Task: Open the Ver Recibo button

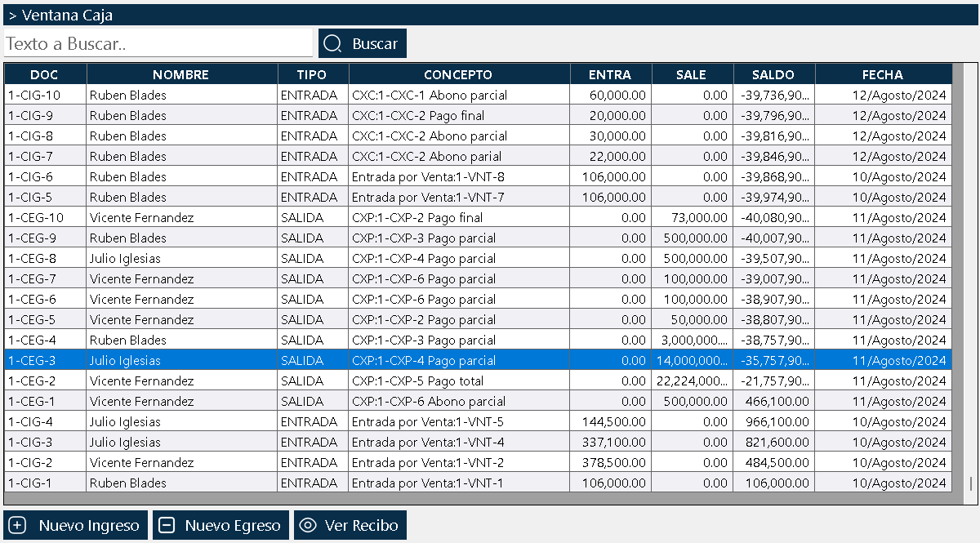Action: pyautogui.click(x=350, y=525)
